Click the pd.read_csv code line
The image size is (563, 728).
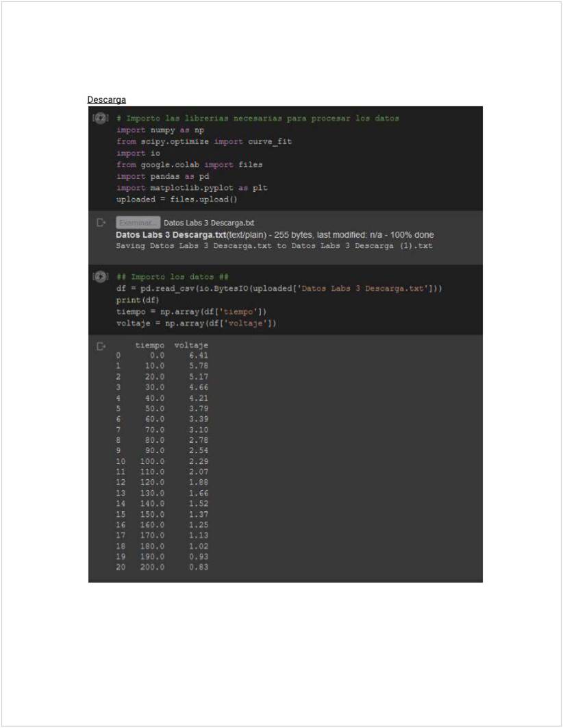pos(279,289)
